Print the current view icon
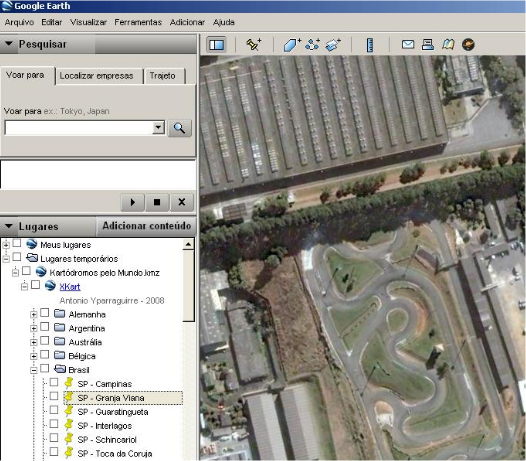The image size is (526, 461). click(x=428, y=44)
